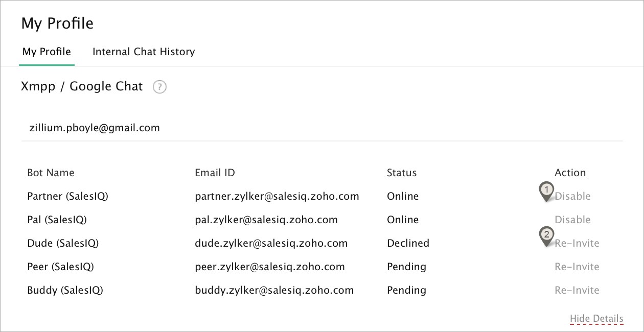Click the Hide Details link
The width and height of the screenshot is (644, 332).
pyautogui.click(x=596, y=319)
